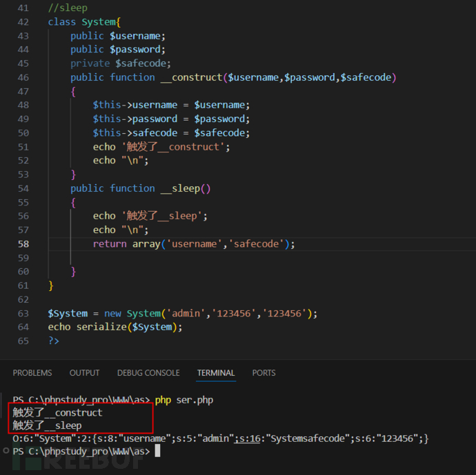Click the __construct function name
This screenshot has height=475, width=476.
tap(192, 77)
